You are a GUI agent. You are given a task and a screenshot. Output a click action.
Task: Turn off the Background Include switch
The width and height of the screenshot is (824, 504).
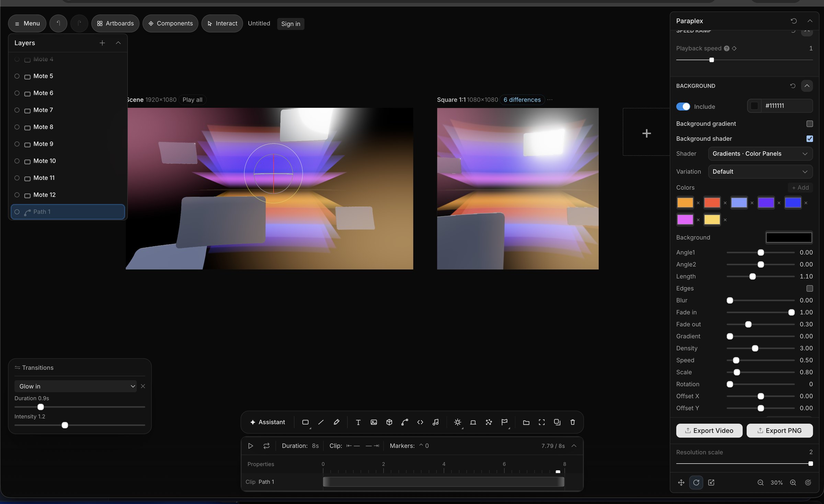coord(683,106)
